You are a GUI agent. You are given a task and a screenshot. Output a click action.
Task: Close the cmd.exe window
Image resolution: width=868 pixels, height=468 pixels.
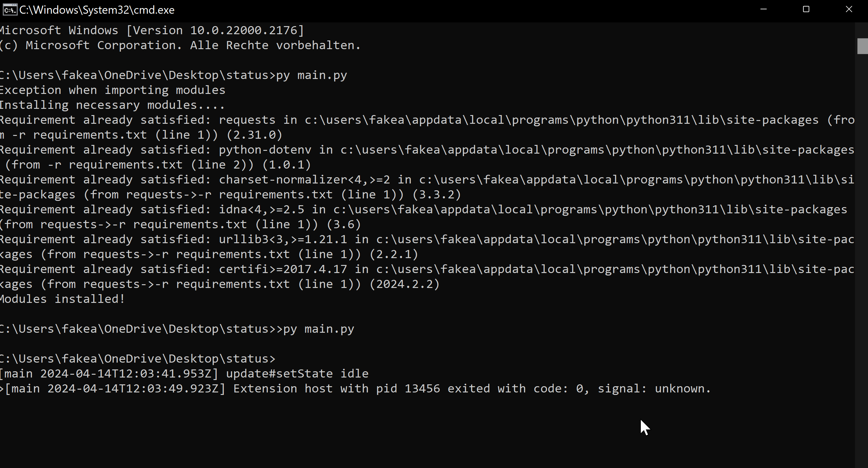pos(849,9)
